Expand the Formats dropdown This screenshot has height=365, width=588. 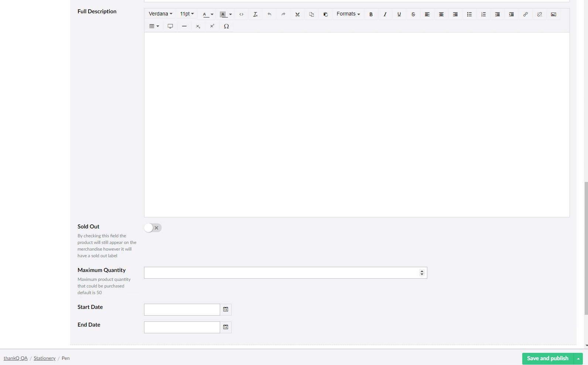point(348,14)
